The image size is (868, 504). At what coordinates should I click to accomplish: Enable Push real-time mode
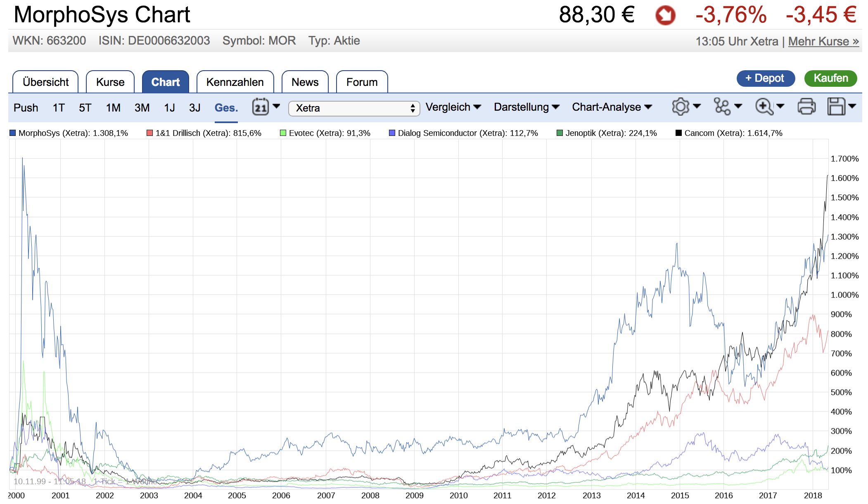[x=26, y=108]
